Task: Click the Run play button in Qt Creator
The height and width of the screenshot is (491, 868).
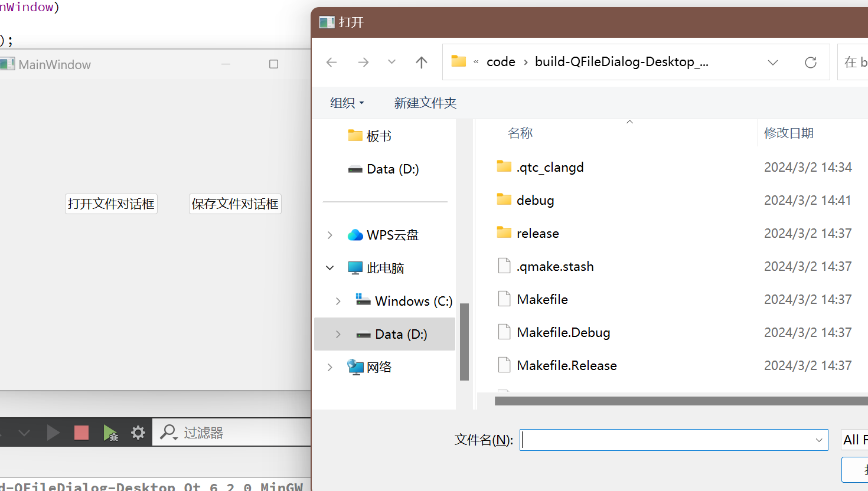Action: tap(53, 433)
